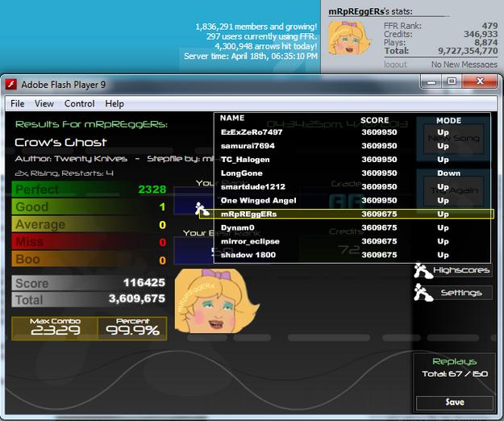Screen dimensions: 504x421
Task: Click the profile avatar in stats panel
Action: (348, 39)
